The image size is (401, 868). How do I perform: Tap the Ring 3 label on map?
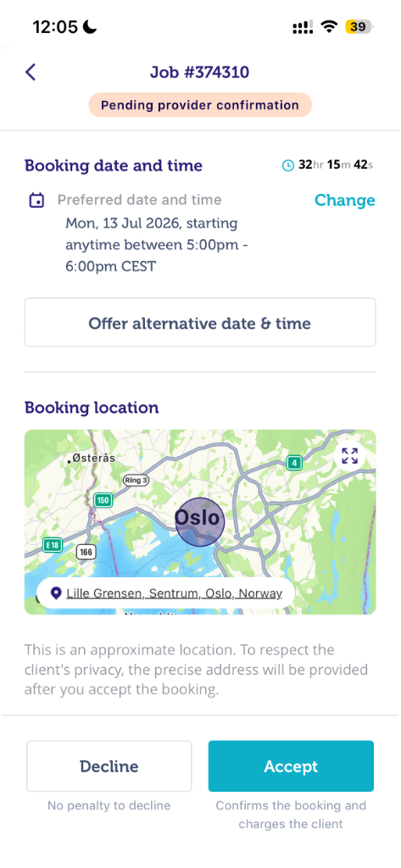coord(136,480)
